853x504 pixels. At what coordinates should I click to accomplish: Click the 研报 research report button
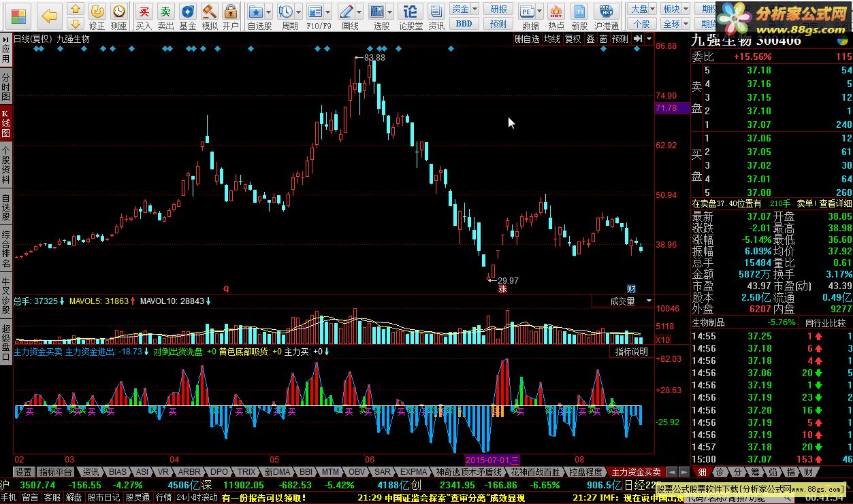tap(498, 9)
